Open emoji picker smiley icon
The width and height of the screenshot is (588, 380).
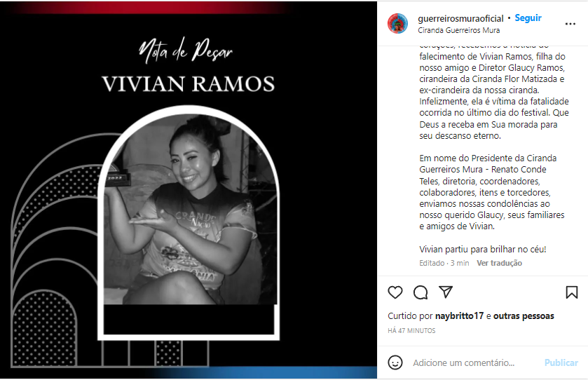click(x=395, y=362)
